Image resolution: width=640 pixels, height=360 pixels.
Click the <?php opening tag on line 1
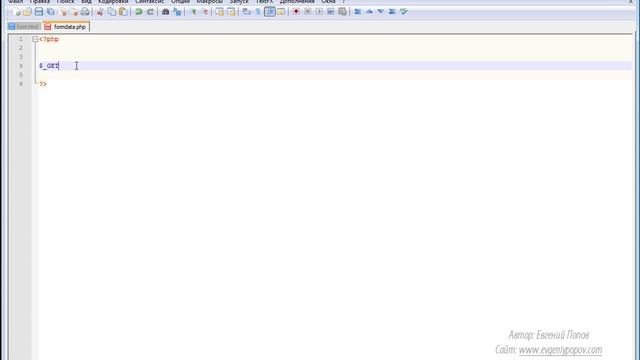click(49, 39)
